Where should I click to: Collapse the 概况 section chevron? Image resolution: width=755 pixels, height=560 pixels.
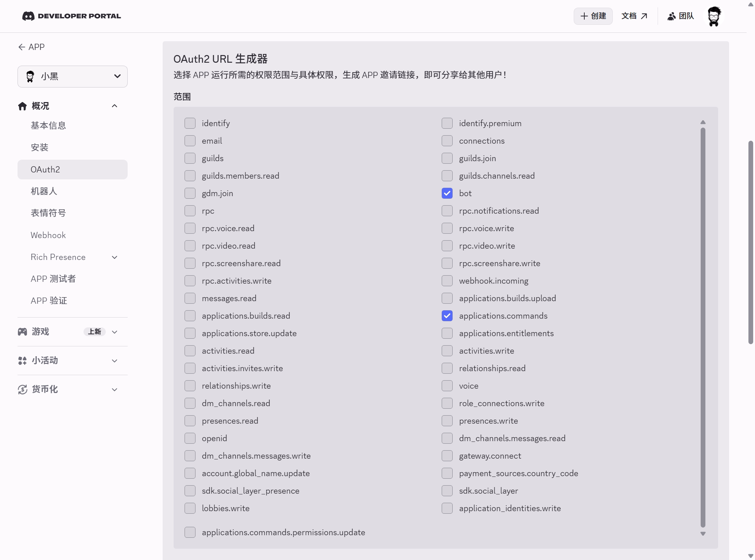click(114, 106)
